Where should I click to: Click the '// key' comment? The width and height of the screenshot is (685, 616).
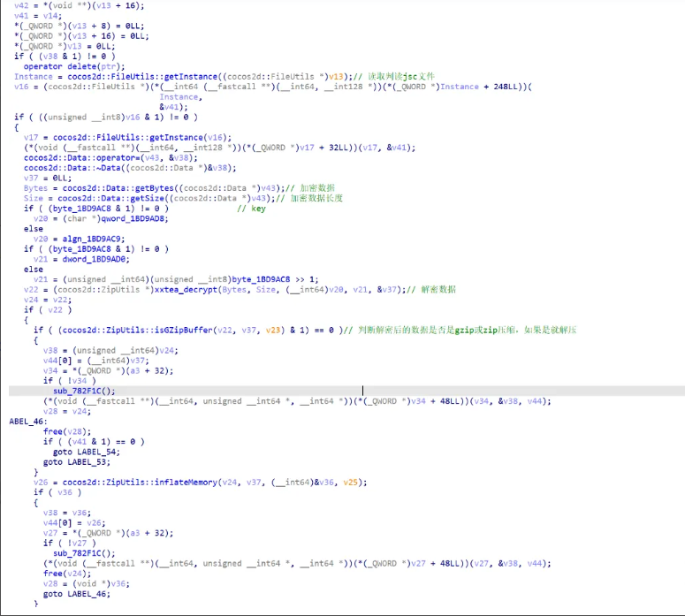251,209
